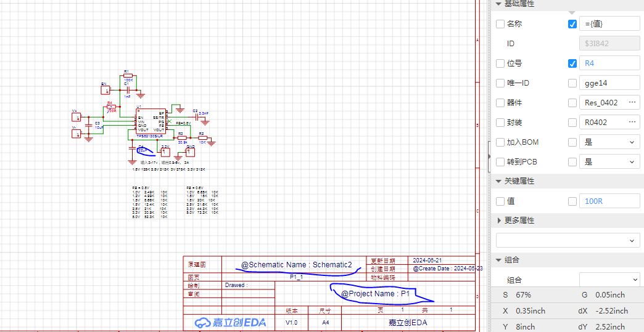644x332 pixels.
Task: Click the 位号 input field R4
Action: click(x=609, y=63)
